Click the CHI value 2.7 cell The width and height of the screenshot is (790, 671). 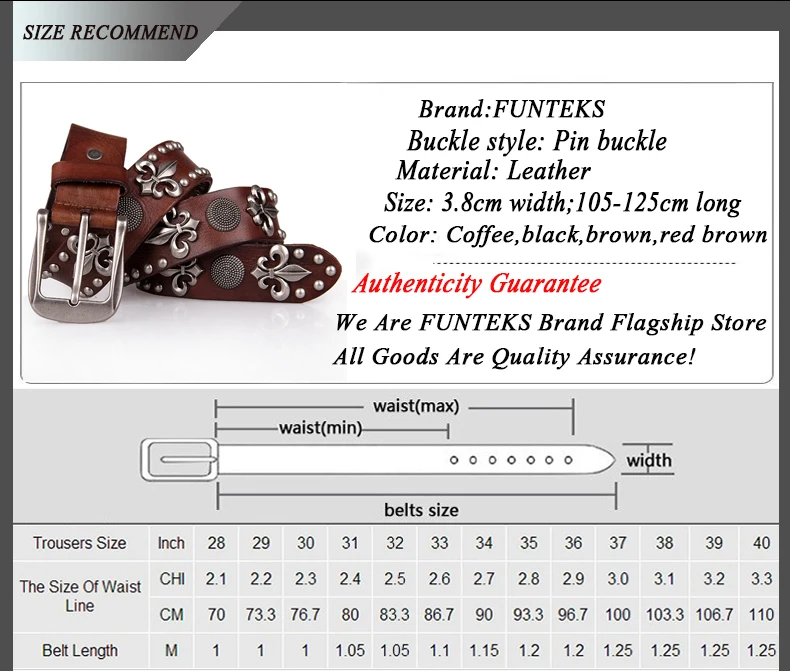tap(484, 579)
